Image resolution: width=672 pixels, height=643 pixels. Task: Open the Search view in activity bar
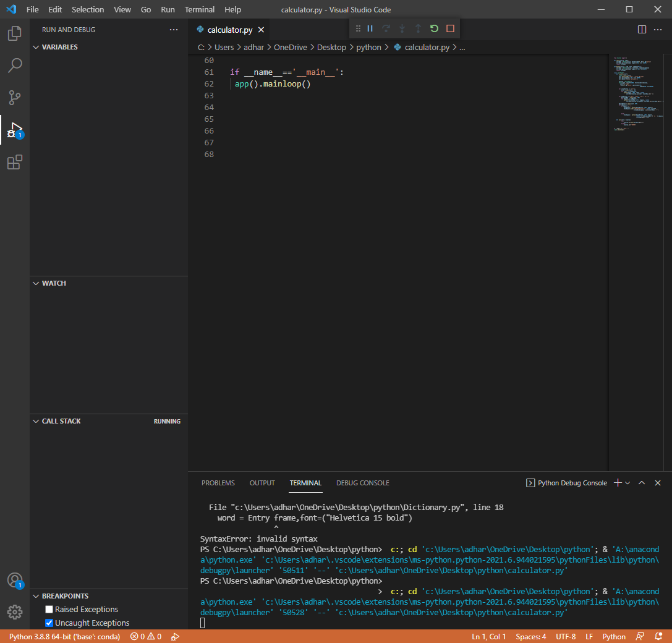15,65
